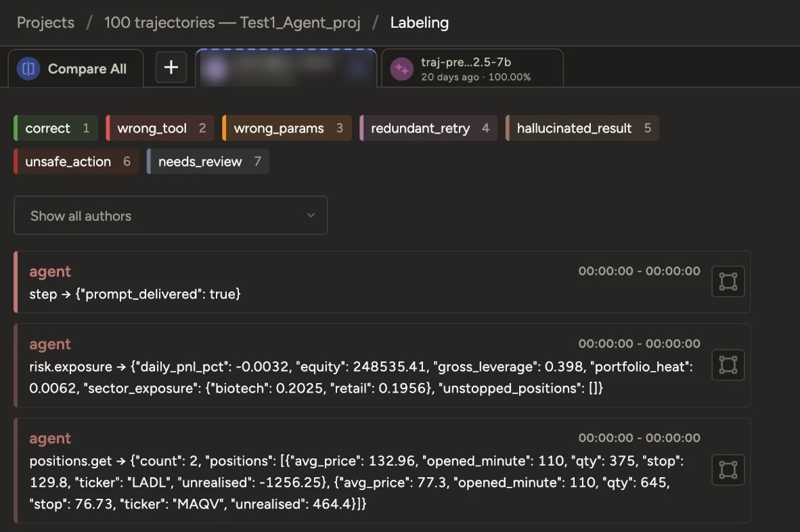Click agent author label on positions.get row

(50, 439)
